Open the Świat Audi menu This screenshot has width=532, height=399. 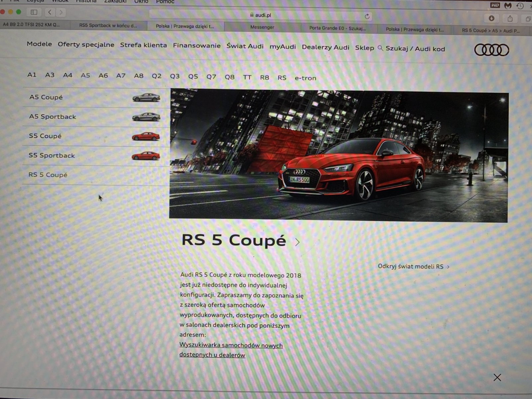(x=245, y=46)
